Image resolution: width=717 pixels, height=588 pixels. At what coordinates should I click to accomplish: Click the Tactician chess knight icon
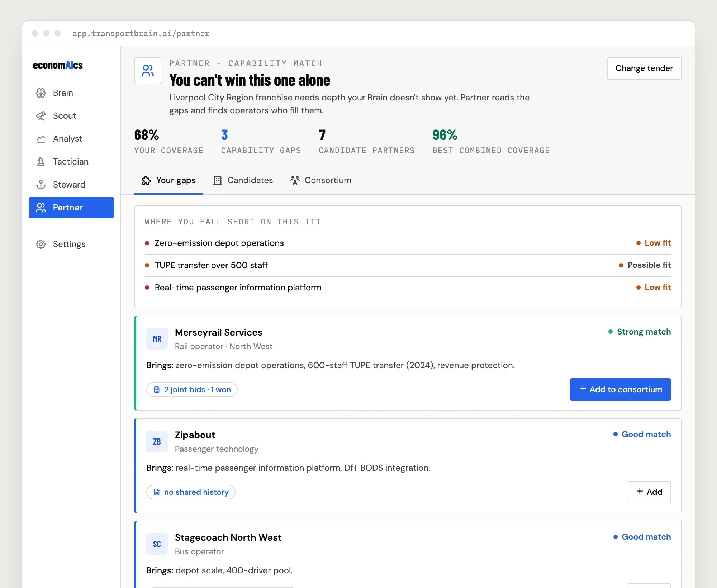41,162
